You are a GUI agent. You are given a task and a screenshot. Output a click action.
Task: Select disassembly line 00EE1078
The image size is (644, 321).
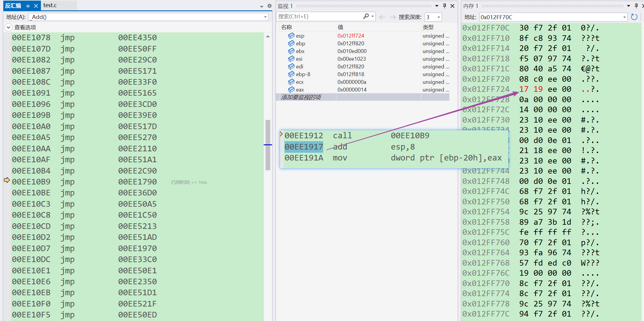click(x=84, y=38)
